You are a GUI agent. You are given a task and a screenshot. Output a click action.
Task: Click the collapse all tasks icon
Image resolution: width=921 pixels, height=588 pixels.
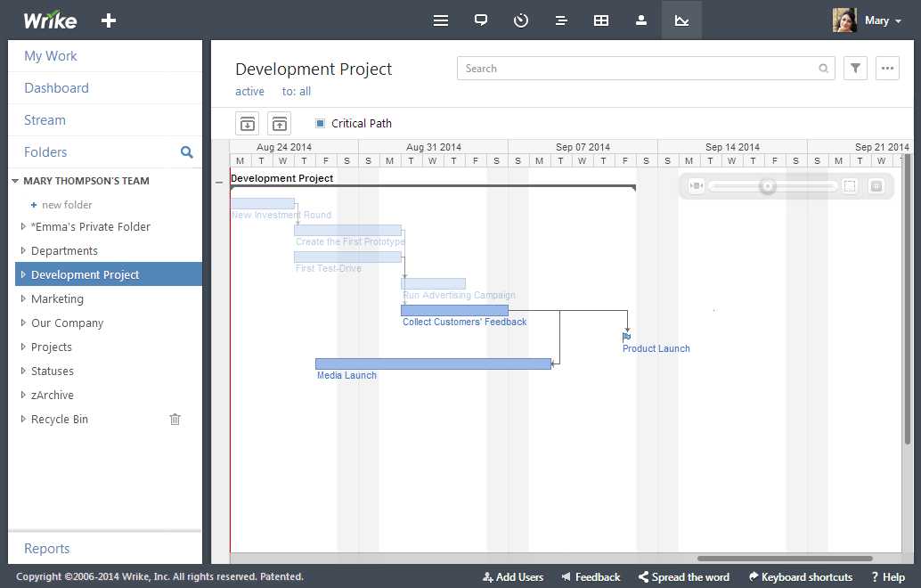pos(279,123)
